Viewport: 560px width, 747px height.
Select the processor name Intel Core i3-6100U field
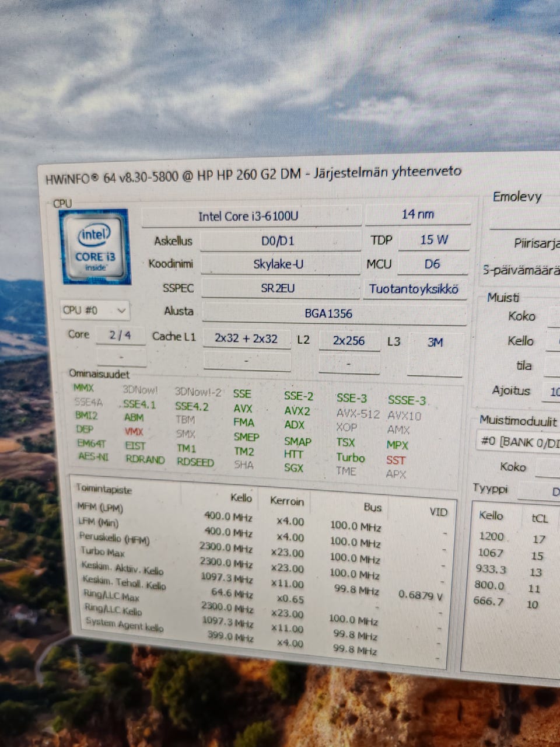click(x=251, y=217)
